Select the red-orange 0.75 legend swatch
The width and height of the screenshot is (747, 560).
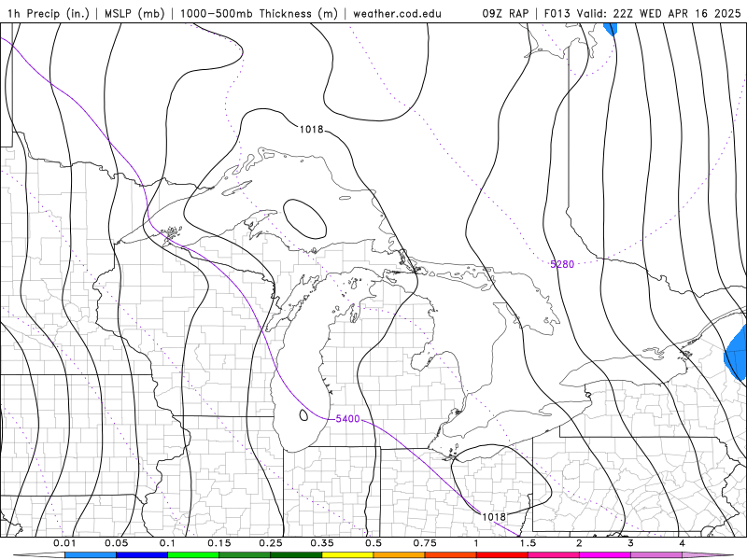[x=451, y=555]
